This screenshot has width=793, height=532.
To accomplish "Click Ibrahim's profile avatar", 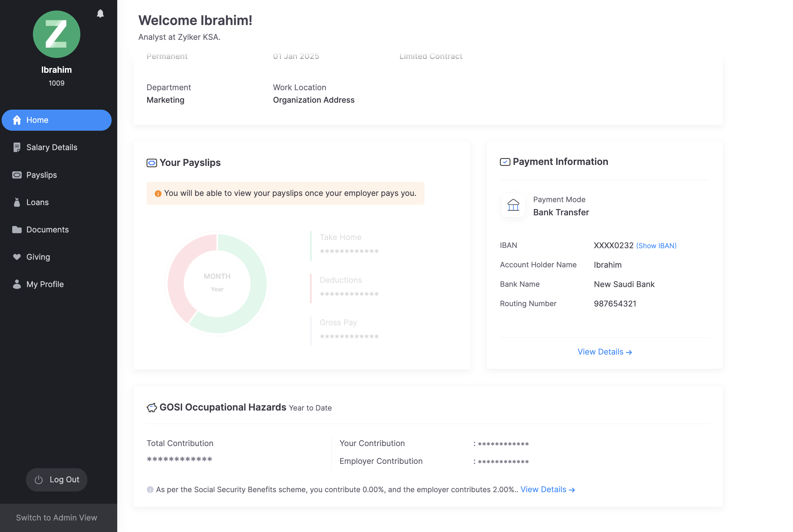I will coord(56,34).
